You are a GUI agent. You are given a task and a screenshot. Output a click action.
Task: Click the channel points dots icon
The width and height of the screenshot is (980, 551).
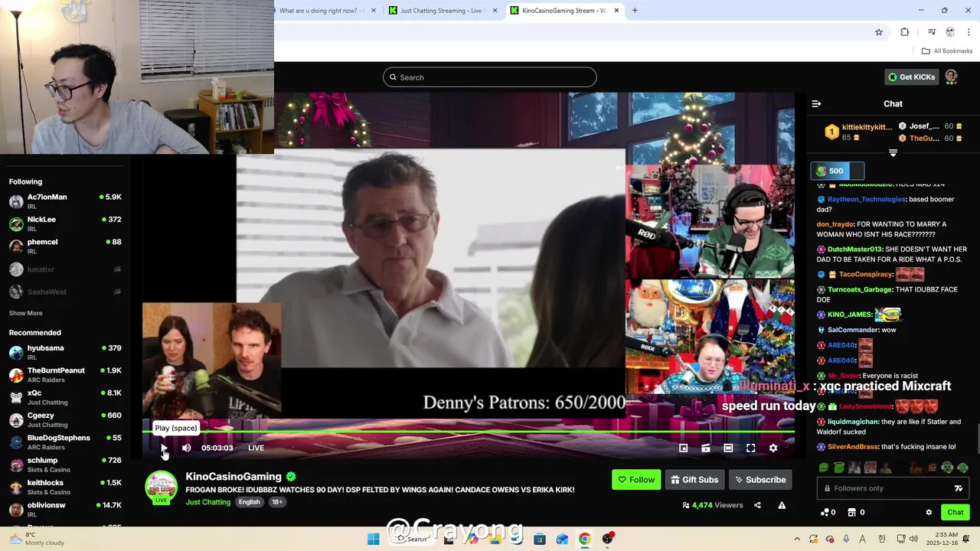point(825,513)
